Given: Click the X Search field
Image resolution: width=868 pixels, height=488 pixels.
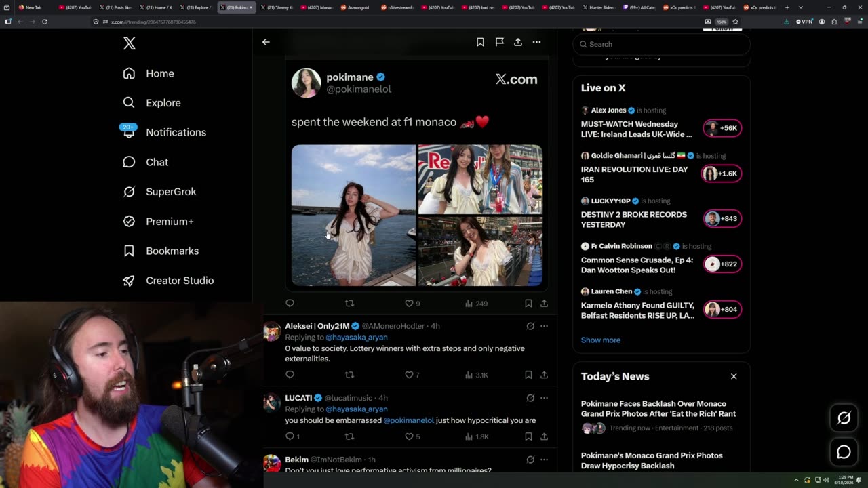Looking at the screenshot, I should (x=662, y=44).
